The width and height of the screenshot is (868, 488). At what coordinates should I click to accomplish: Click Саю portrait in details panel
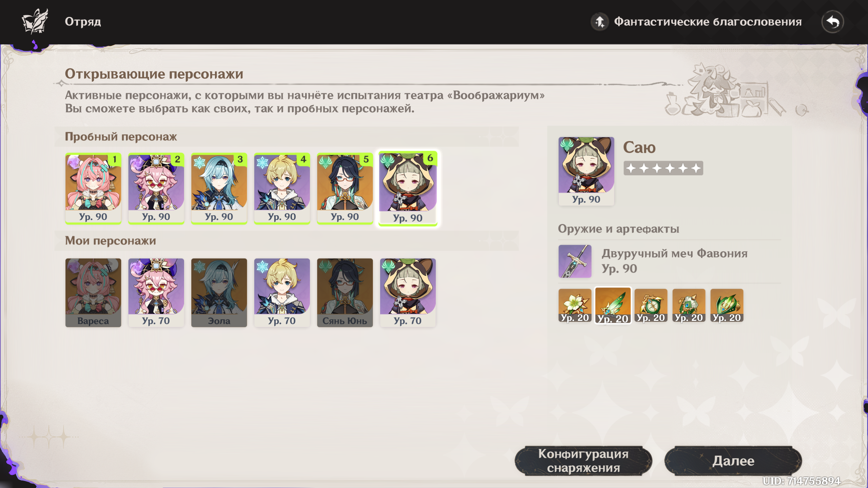coord(586,171)
